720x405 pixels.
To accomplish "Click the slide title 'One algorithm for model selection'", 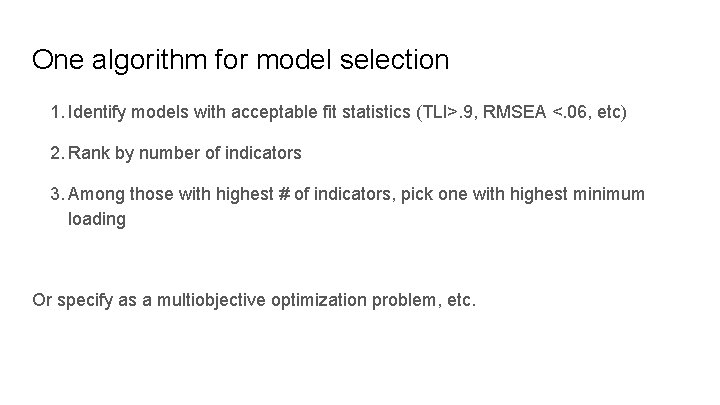I will click(x=240, y=60).
